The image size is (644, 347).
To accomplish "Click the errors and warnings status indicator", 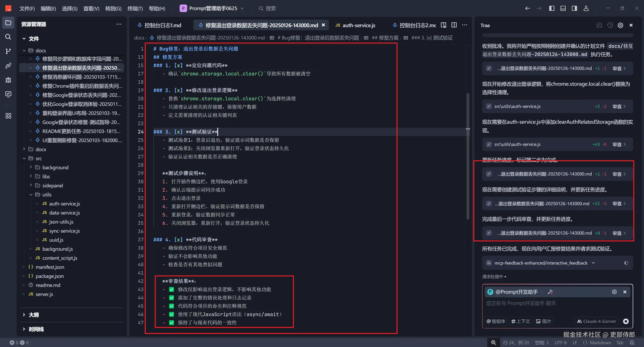I will coord(19,342).
